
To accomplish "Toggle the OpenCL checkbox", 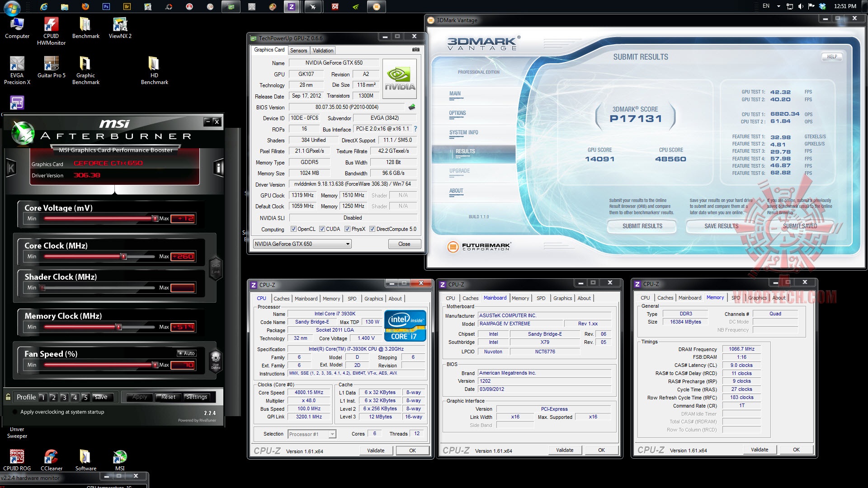I will pos(293,229).
